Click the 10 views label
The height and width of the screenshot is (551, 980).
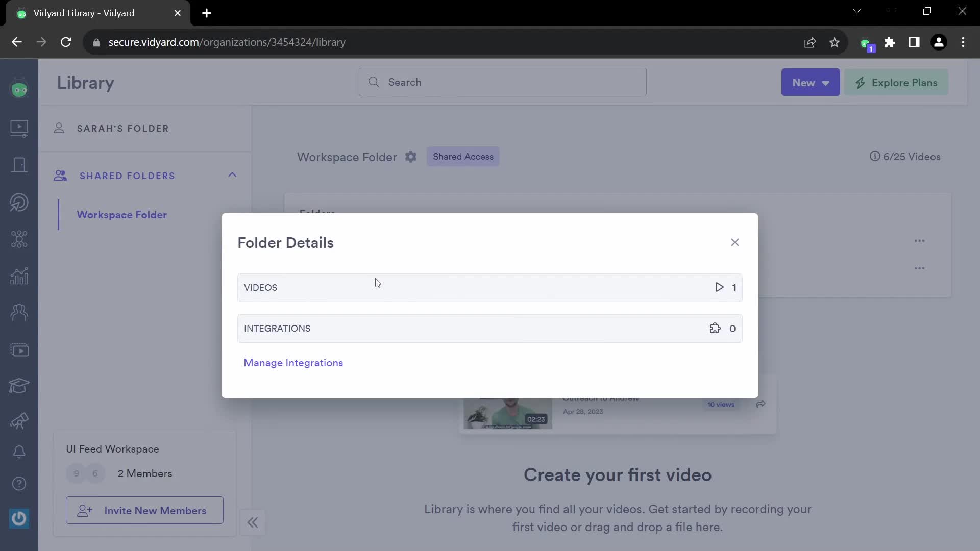(721, 404)
